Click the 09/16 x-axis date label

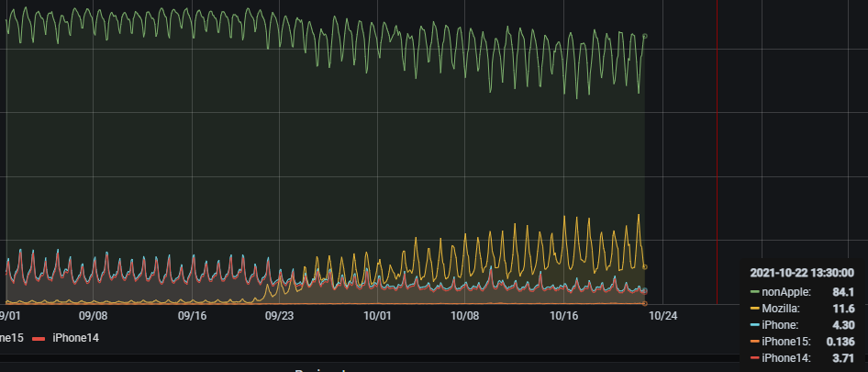[192, 316]
